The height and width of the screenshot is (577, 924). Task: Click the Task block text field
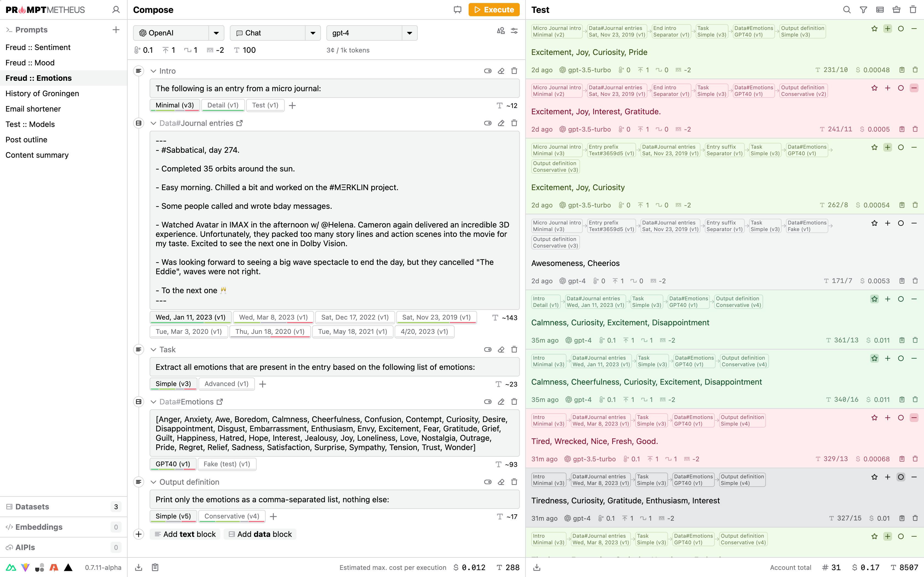[x=334, y=367]
